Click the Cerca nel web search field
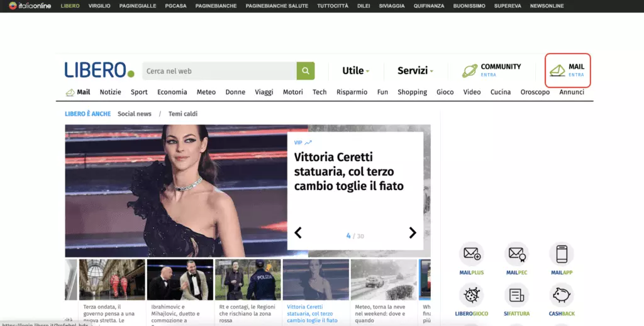The width and height of the screenshot is (644, 326). [x=219, y=70]
